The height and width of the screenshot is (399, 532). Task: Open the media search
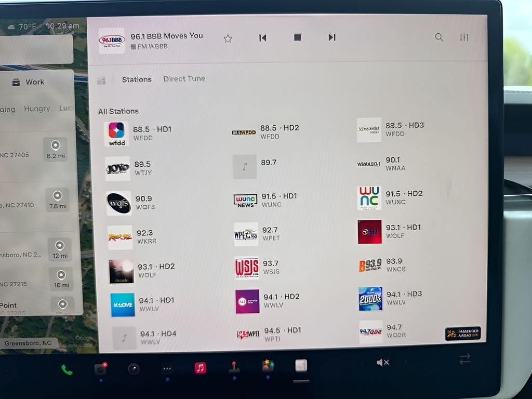[x=439, y=37]
